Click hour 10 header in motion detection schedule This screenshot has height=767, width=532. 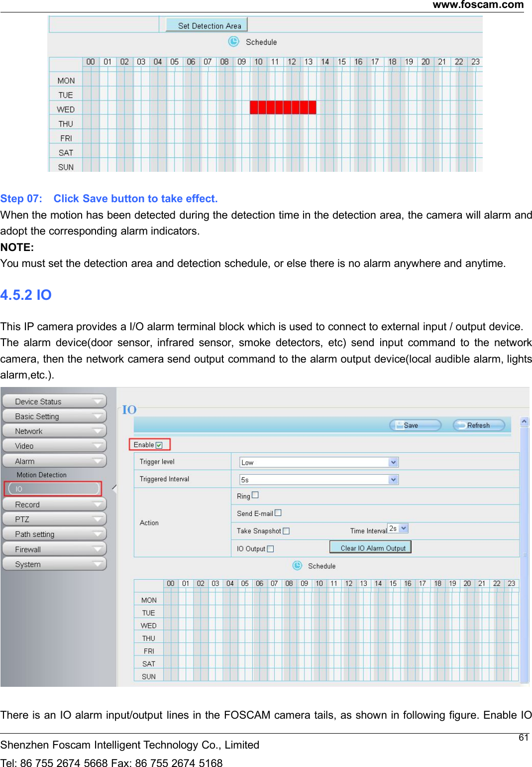click(x=258, y=62)
